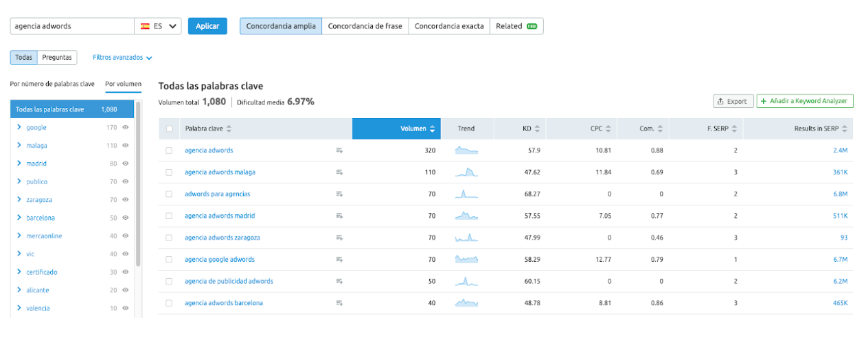Screen dimensions: 868x349
Task: Click the keyword groups list scrollbar
Action: [x=139, y=184]
